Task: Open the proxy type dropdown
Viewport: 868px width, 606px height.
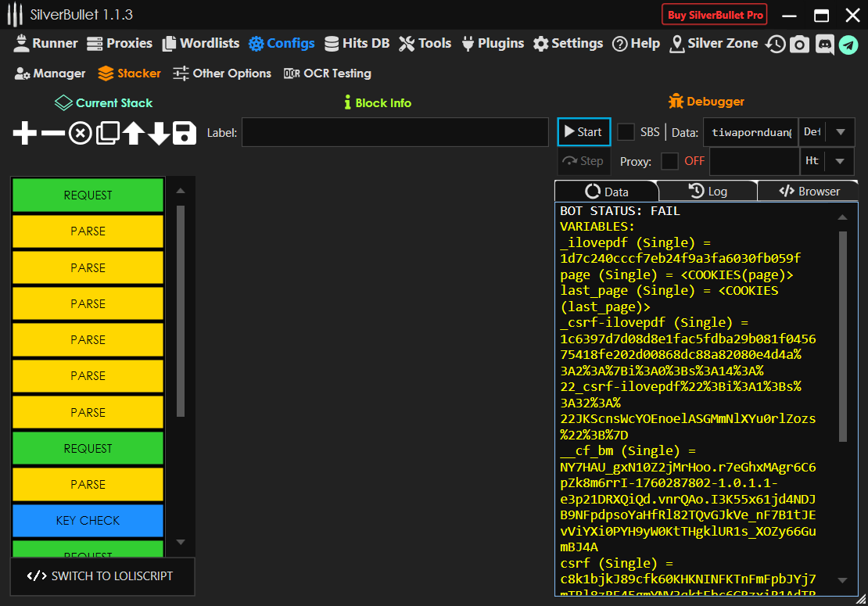Action: pyautogui.click(x=840, y=161)
